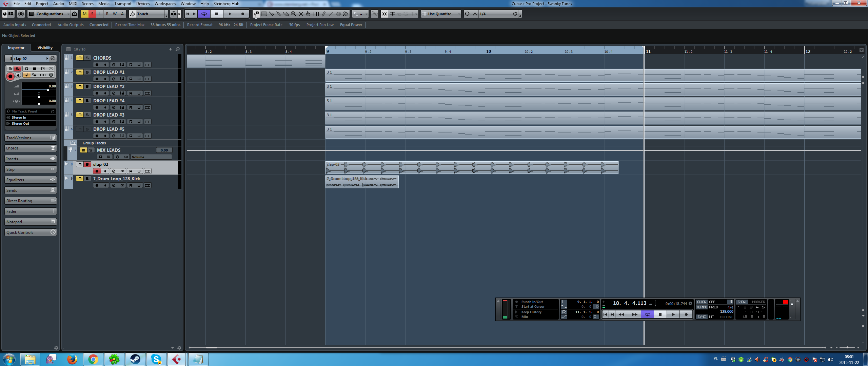Viewport: 868px width, 366px height.
Task: Mute the CHORDS track
Action: click(80, 58)
